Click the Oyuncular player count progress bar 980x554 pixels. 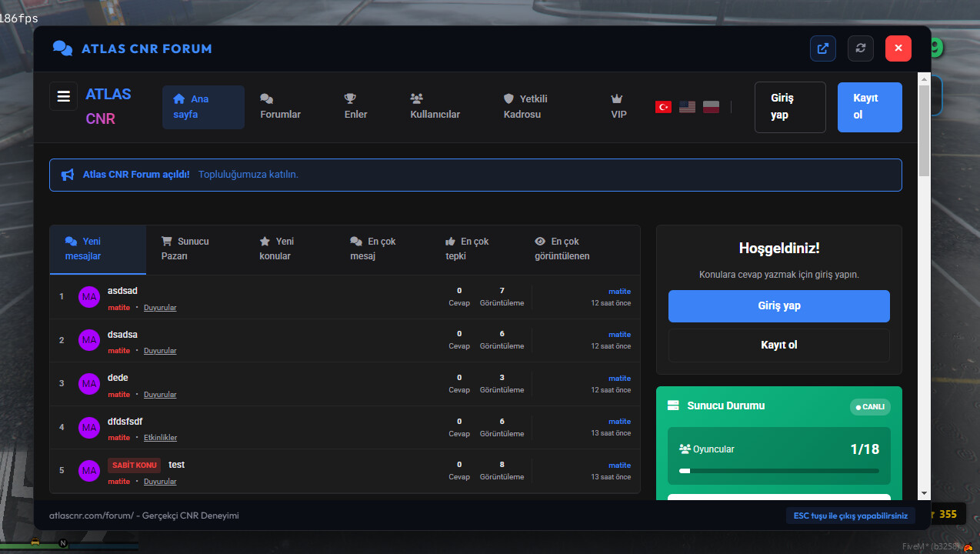[x=778, y=471]
